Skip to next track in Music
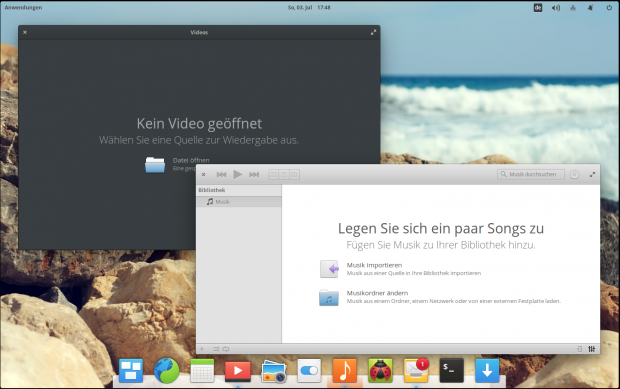This screenshot has height=389, width=620. click(254, 174)
